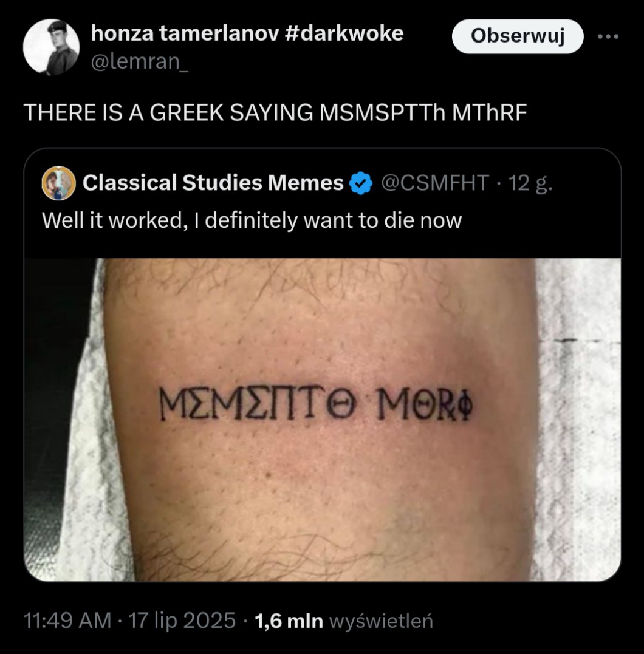Click the blue verified badge icon
Screen dimensions: 644x654
pyautogui.click(x=361, y=183)
